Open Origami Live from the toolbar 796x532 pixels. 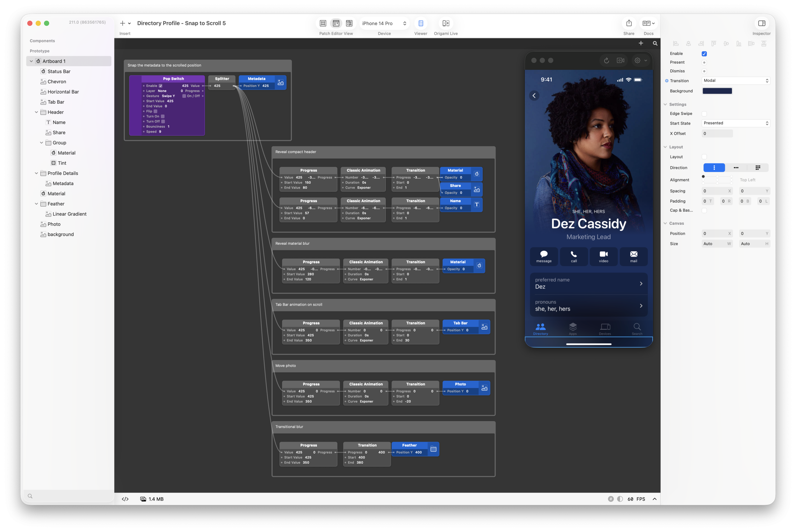[x=446, y=23]
